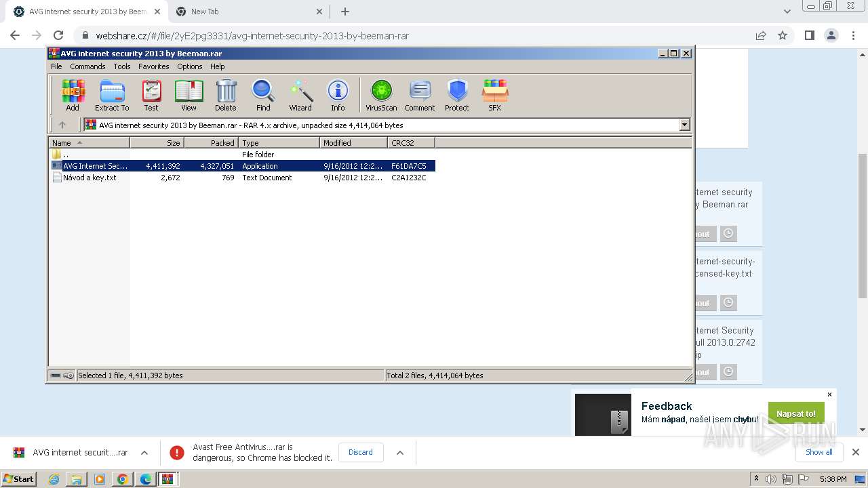Expand AVG internet securit....rar download options
Viewport: 868px width, 488px height.
click(144, 452)
